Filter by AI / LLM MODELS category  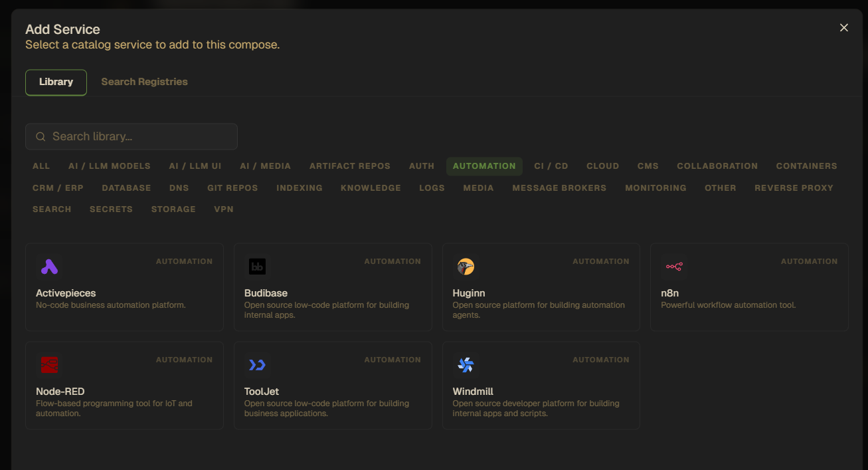pos(110,166)
